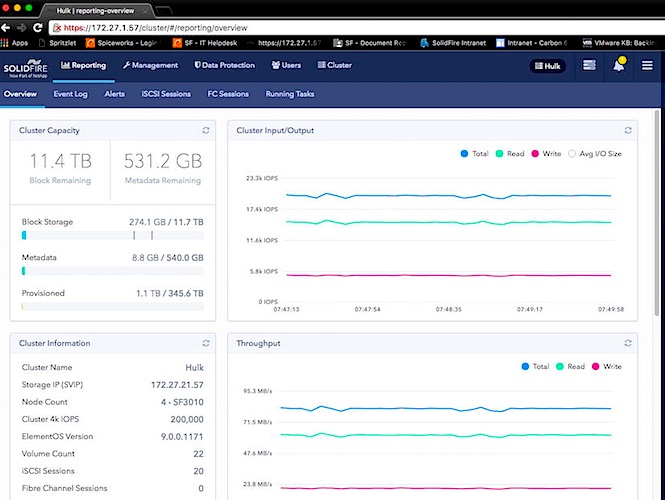Click the insecure HTTPS warning icon in the address bar
The image size is (665, 500).
click(57, 28)
